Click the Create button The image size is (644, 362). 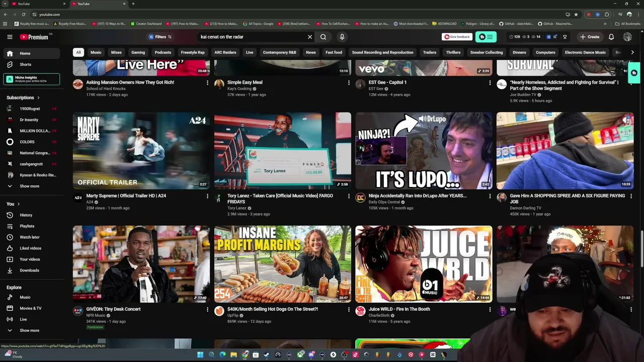tap(590, 37)
